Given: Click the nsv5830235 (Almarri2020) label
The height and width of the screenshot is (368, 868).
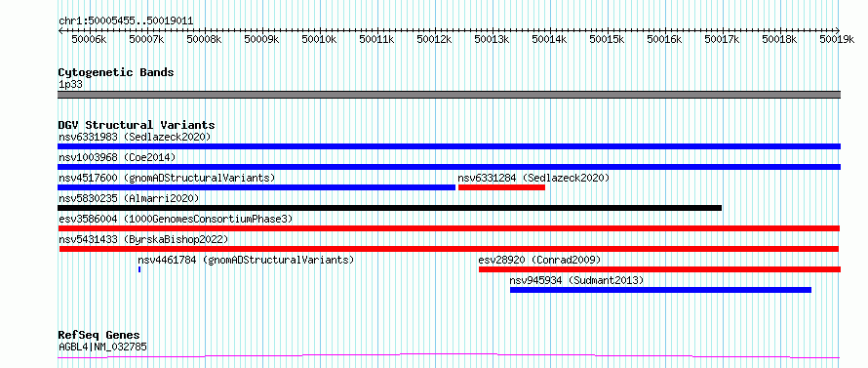Looking at the screenshot, I should 129,198.
